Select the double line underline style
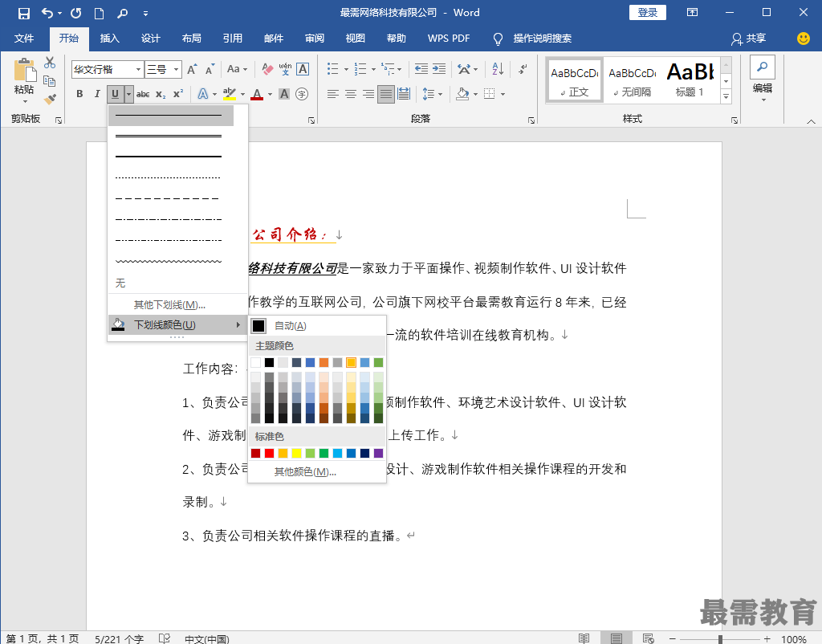Viewport: 822px width, 644px height. (x=171, y=137)
